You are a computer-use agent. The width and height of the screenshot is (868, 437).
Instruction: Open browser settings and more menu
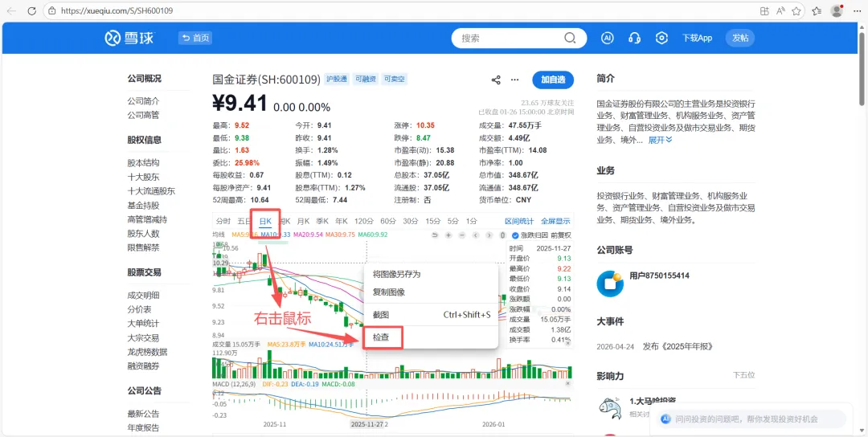tap(856, 10)
